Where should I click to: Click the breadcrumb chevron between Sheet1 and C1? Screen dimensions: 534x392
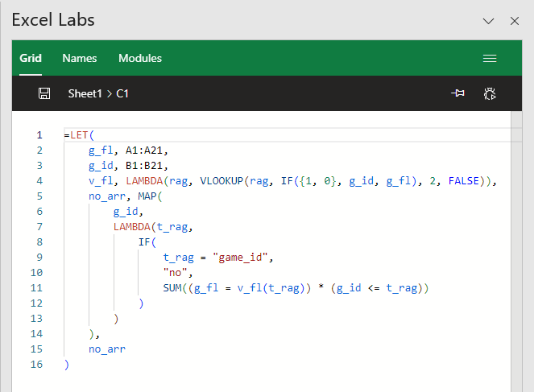[109, 94]
